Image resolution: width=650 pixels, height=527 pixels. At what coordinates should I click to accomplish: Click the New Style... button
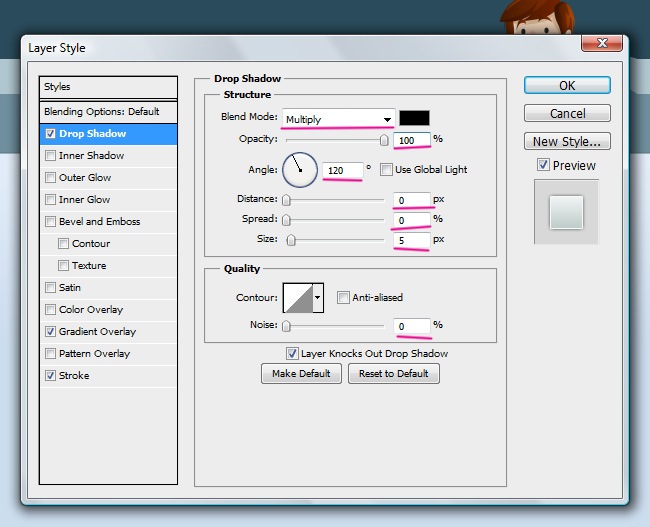pyautogui.click(x=567, y=142)
